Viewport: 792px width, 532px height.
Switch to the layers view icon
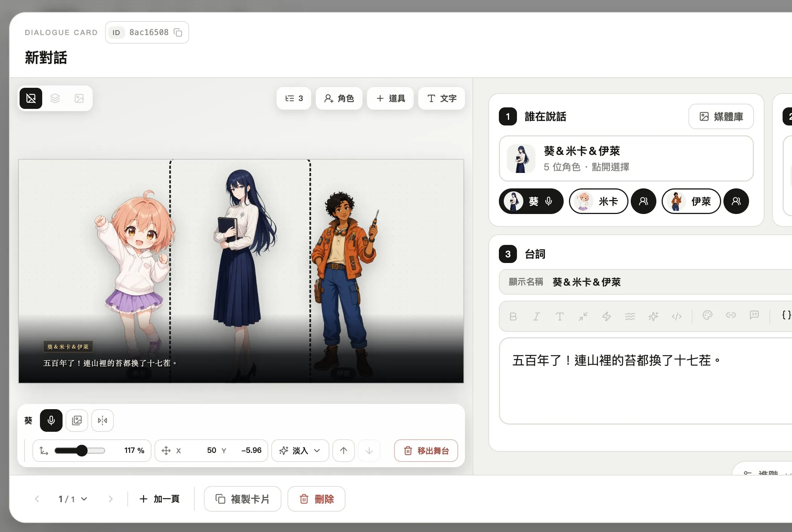(x=55, y=98)
